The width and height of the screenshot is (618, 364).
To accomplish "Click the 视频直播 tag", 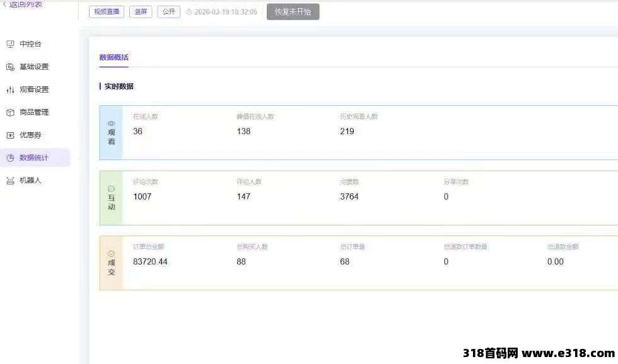I will coord(107,11).
